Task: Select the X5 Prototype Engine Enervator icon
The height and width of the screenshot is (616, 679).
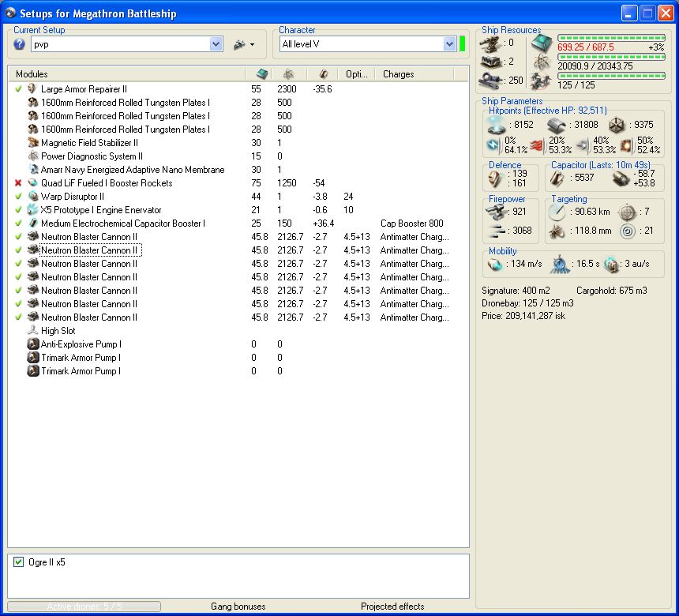Action: [33, 209]
